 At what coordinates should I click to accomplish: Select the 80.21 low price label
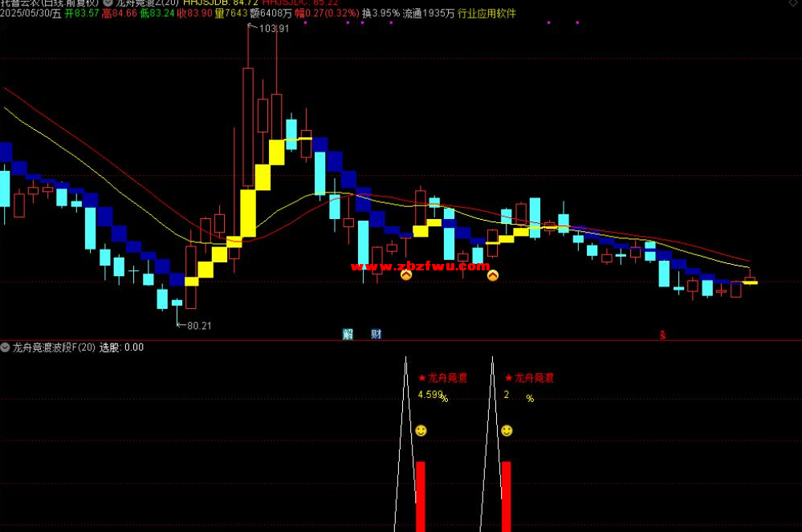tap(199, 326)
